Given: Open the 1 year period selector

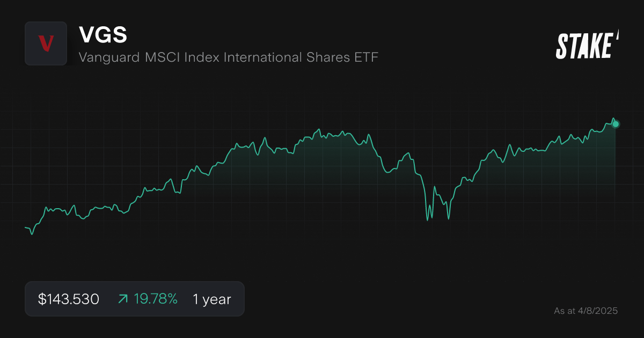Looking at the screenshot, I should (x=211, y=299).
